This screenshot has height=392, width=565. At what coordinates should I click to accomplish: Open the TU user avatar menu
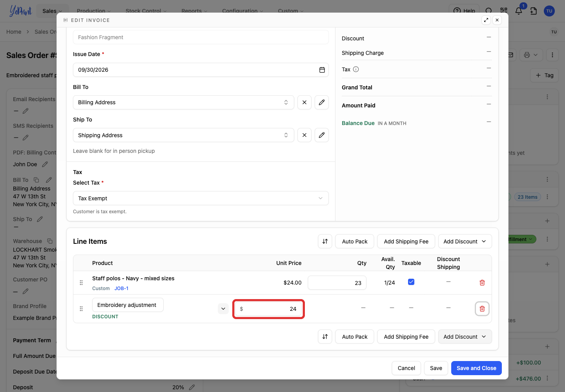[549, 11]
